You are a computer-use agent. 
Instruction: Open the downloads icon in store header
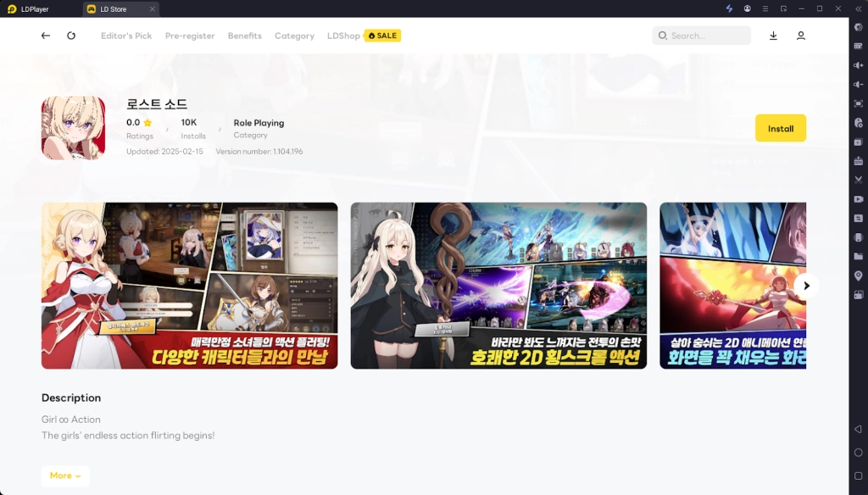(x=773, y=36)
